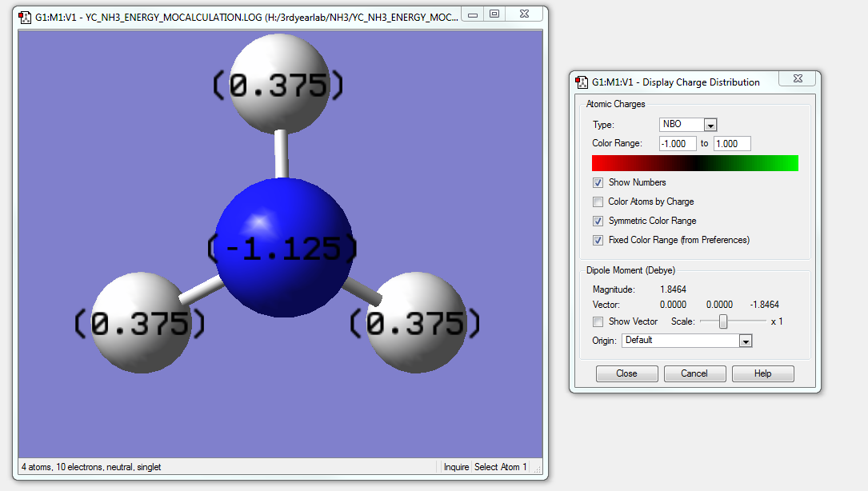Viewport: 868px width, 491px height.
Task: Click the GaussView icon in molecule window title
Action: coord(25,15)
